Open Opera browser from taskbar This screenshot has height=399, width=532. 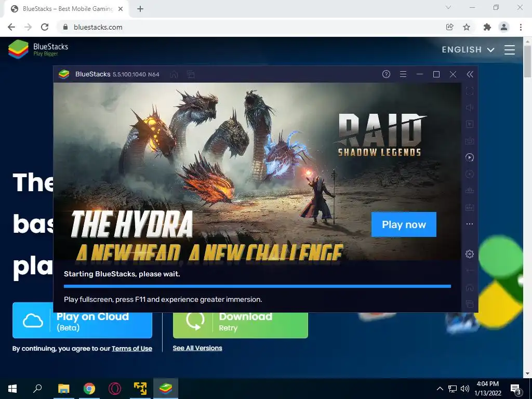pos(115,389)
